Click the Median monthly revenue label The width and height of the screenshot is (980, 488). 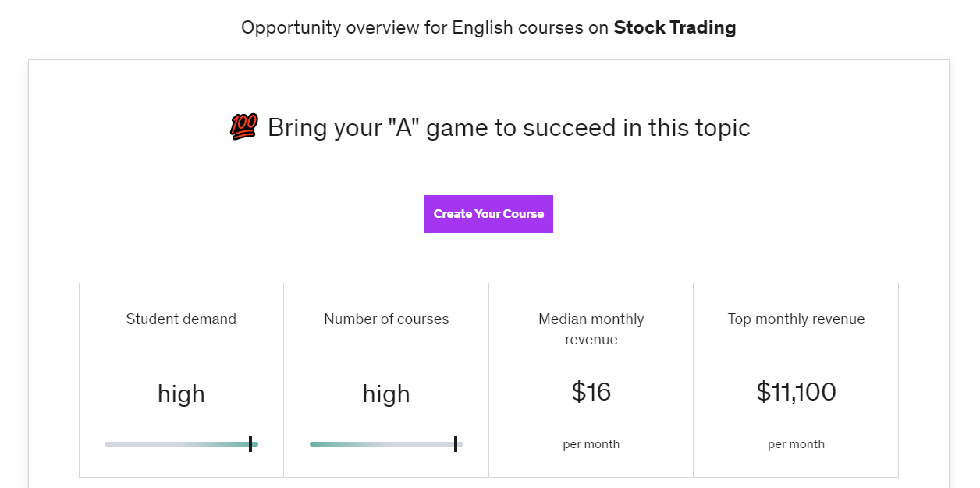pos(591,329)
